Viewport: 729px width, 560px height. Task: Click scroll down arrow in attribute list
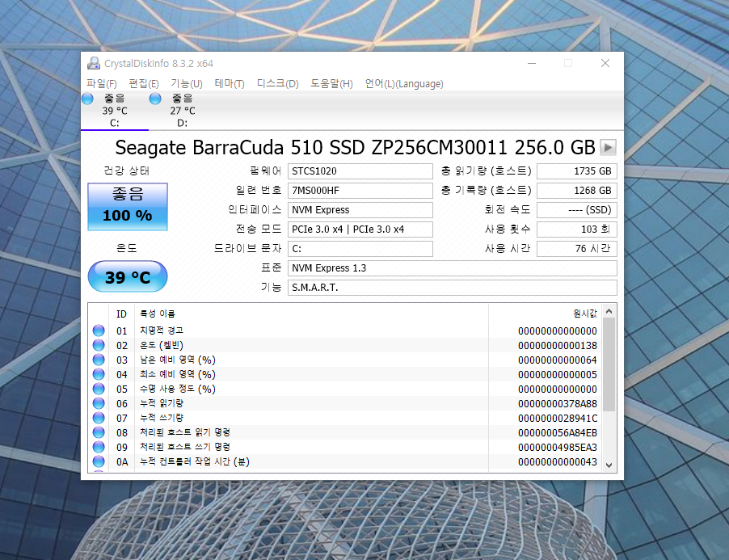click(609, 465)
